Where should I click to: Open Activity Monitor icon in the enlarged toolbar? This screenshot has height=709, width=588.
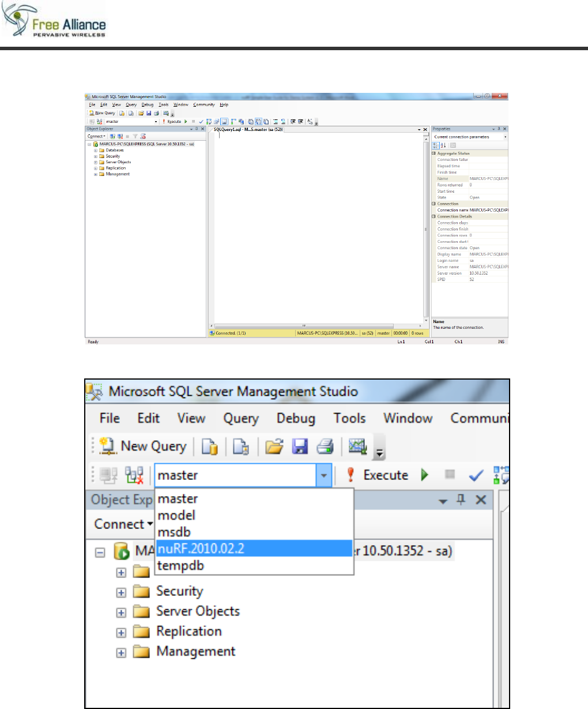[358, 447]
